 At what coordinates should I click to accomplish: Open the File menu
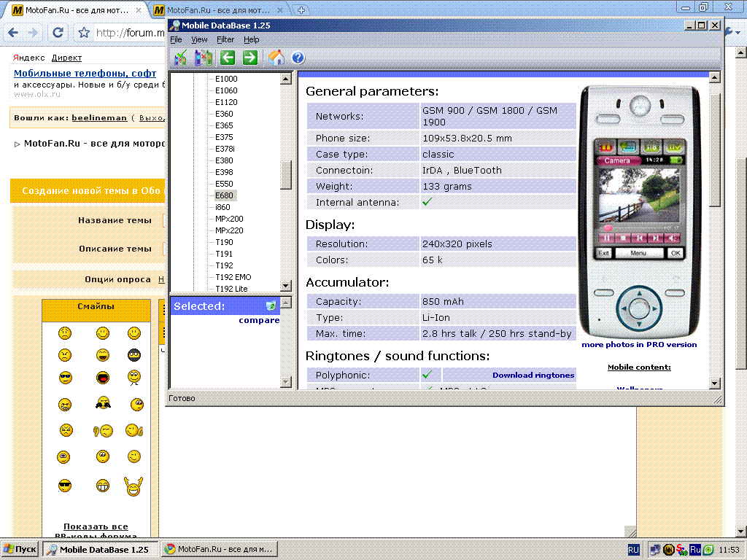pos(176,39)
